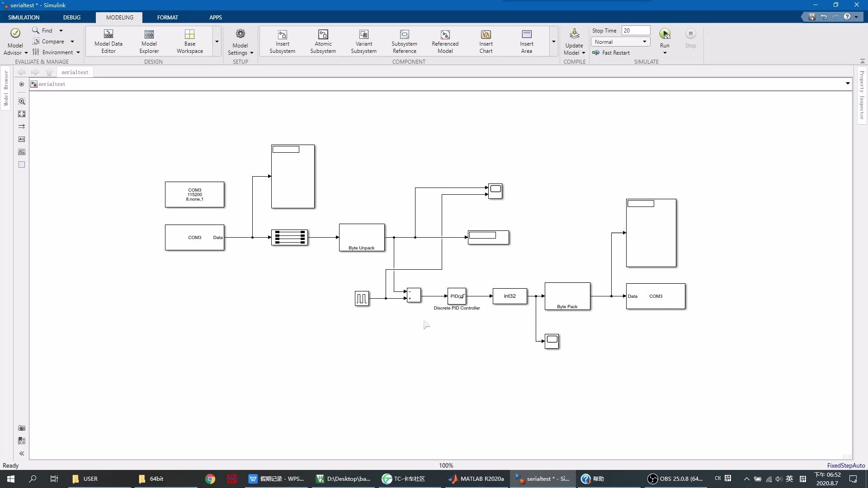Switch to the DEBUG ribbon tab
The width and height of the screenshot is (868, 488).
click(72, 17)
